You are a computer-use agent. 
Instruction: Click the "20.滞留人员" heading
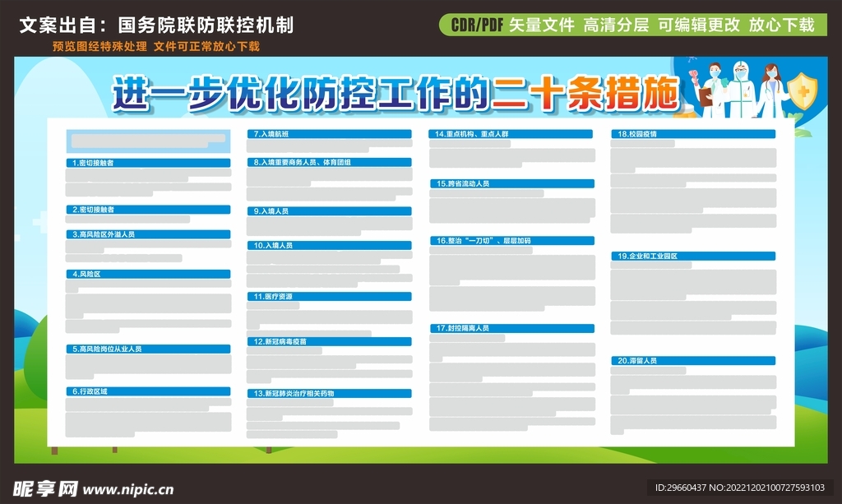[693, 361]
